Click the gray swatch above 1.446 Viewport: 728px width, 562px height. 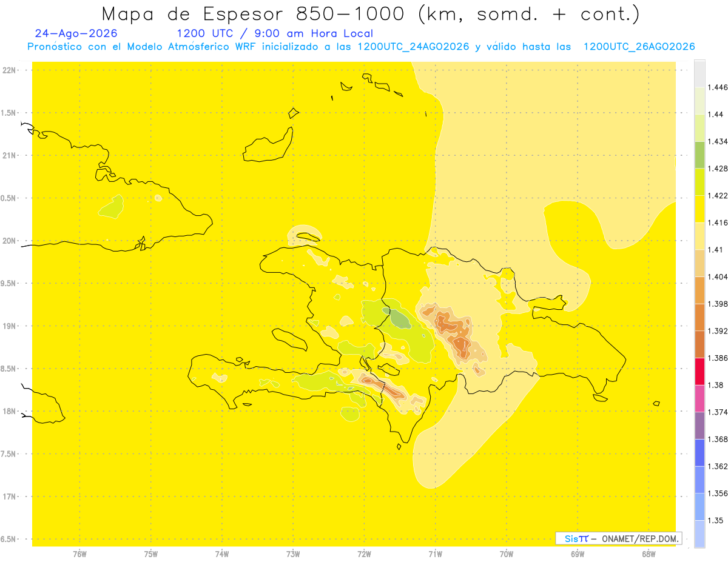(699, 73)
